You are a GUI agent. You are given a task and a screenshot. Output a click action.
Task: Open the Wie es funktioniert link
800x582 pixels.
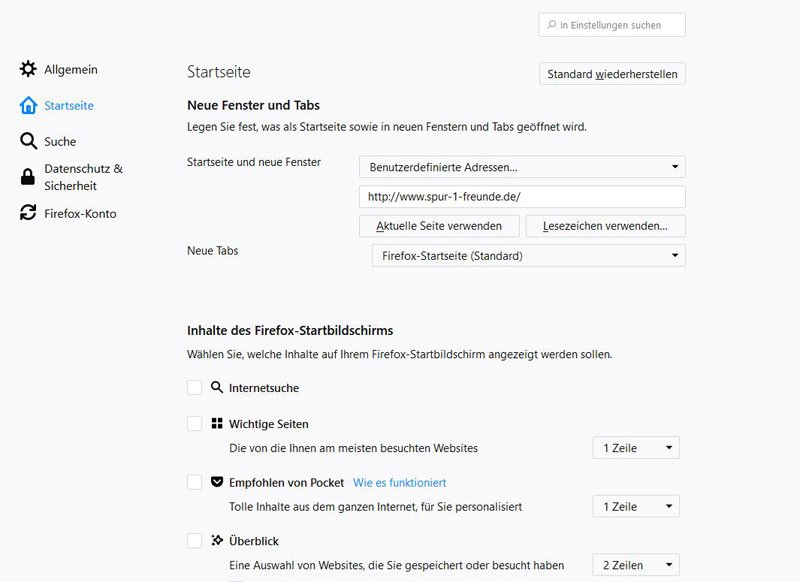[x=399, y=482]
